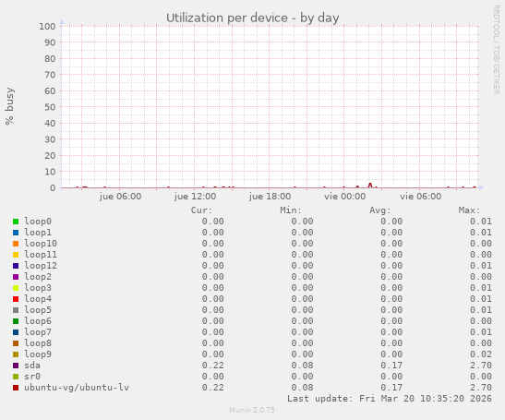
Task: Click the brown loop8 legend color swatch
Action: pyautogui.click(x=16, y=343)
